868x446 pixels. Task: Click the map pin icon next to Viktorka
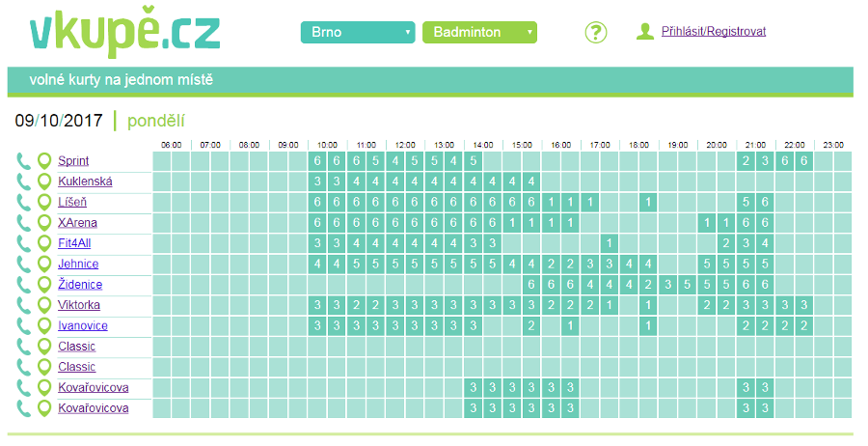44,305
